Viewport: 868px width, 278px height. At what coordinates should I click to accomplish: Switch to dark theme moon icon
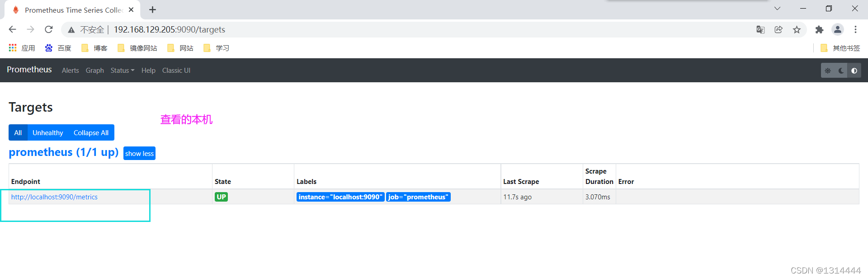(x=841, y=71)
